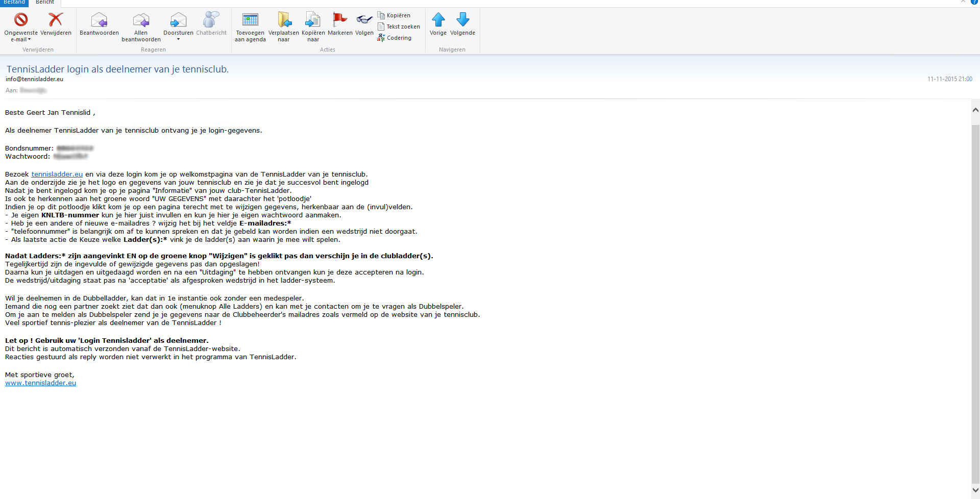Click sender address info@tennisladder.eu

click(x=34, y=79)
